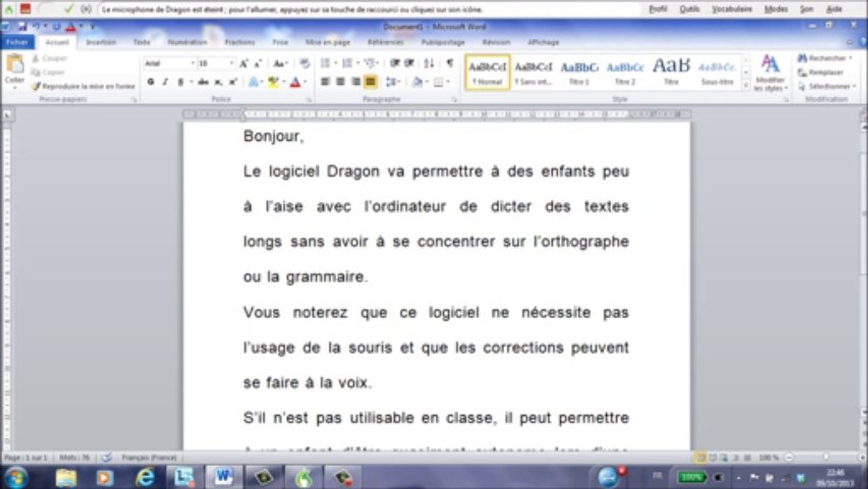Open the multilevel list dropdown
868x489 pixels.
[x=378, y=63]
